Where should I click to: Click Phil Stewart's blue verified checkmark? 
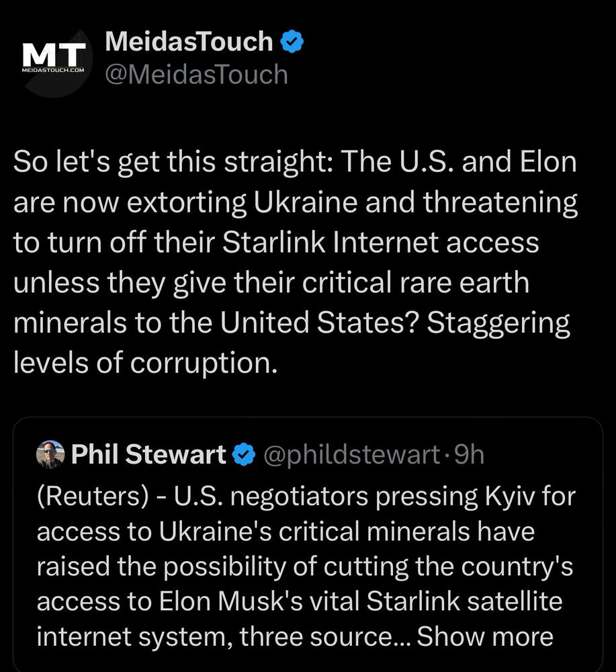click(x=243, y=456)
